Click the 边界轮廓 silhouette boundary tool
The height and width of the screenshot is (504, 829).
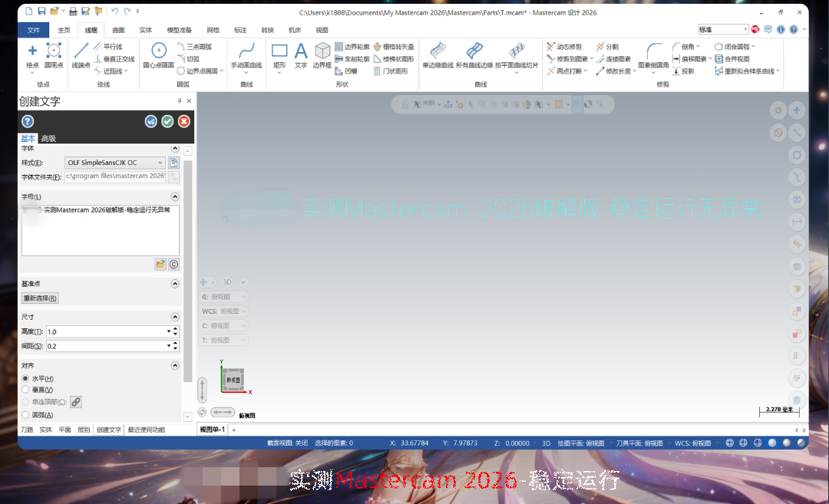[x=352, y=47]
